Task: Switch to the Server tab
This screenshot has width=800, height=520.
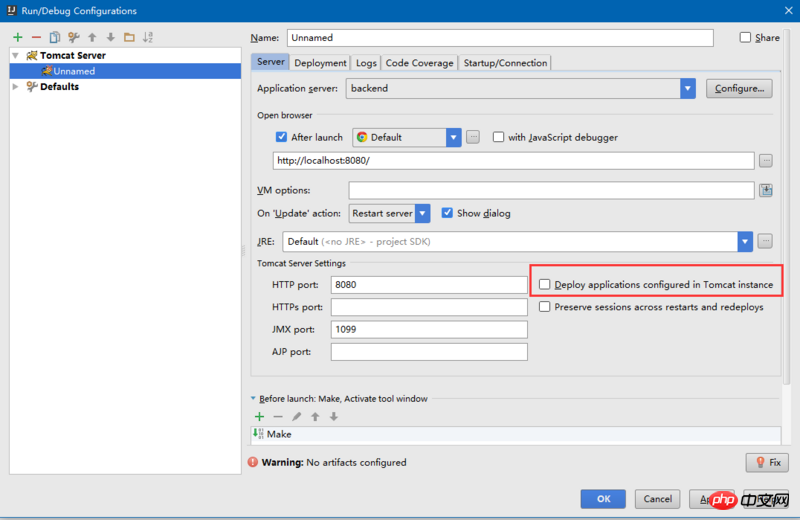Action: click(x=270, y=62)
